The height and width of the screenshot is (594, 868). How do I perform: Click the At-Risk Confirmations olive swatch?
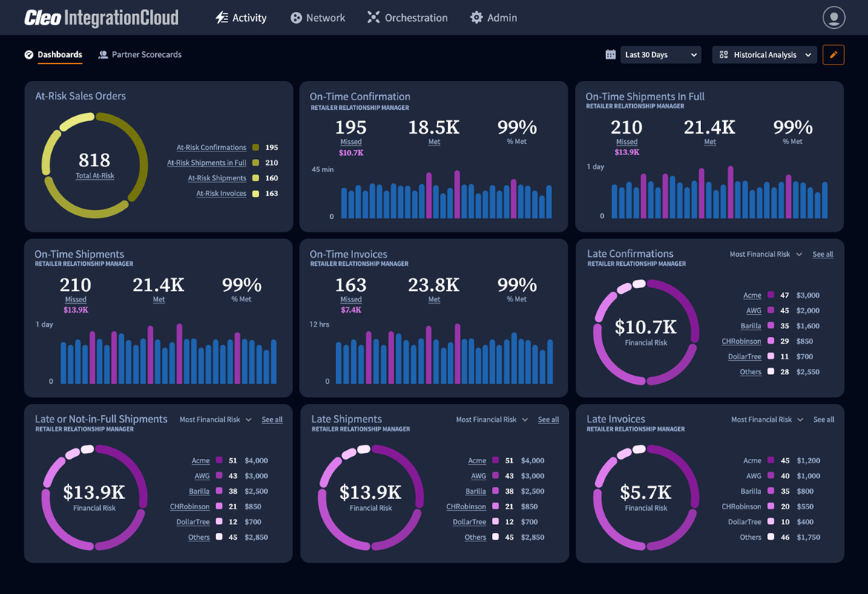point(256,148)
